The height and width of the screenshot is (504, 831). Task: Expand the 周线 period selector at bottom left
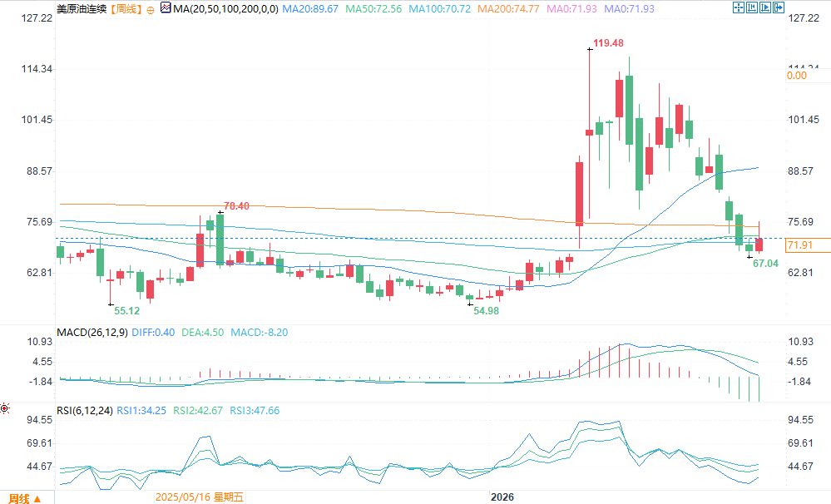tap(25, 499)
